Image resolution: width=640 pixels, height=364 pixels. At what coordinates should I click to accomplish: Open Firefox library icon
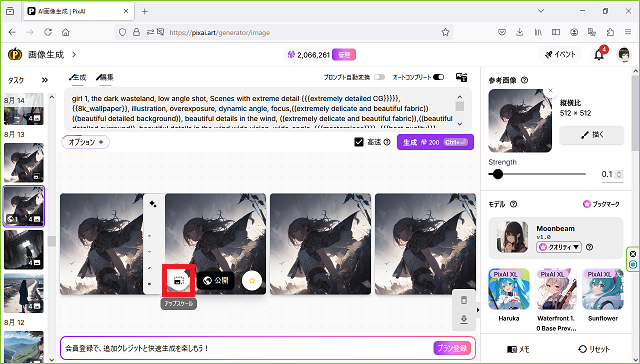pyautogui.click(x=538, y=32)
